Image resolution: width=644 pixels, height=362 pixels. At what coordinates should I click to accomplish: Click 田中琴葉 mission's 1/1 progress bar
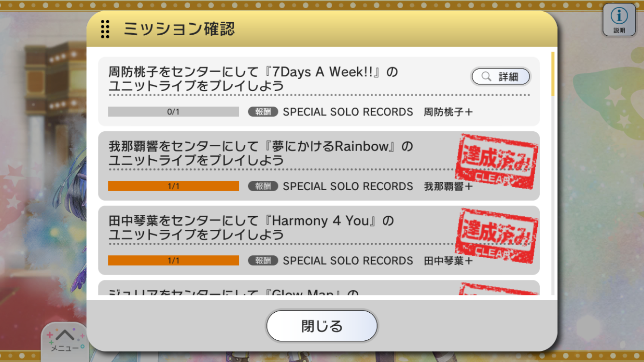click(x=173, y=260)
